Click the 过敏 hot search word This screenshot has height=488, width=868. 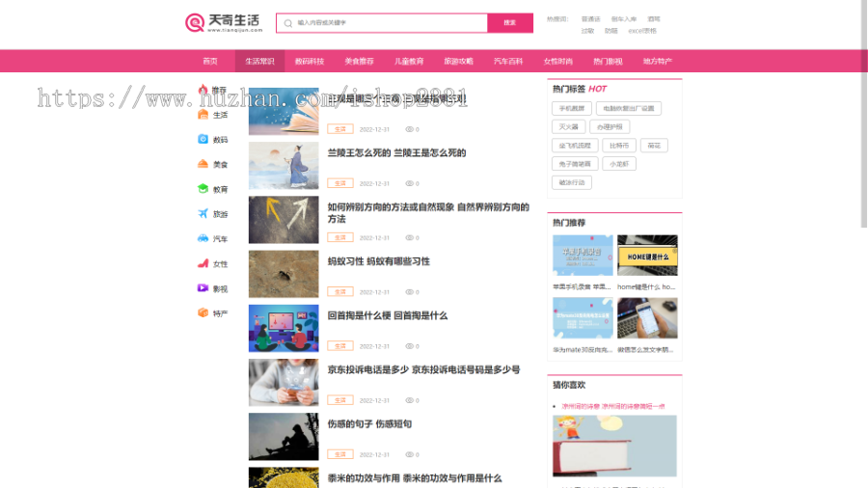tap(587, 31)
